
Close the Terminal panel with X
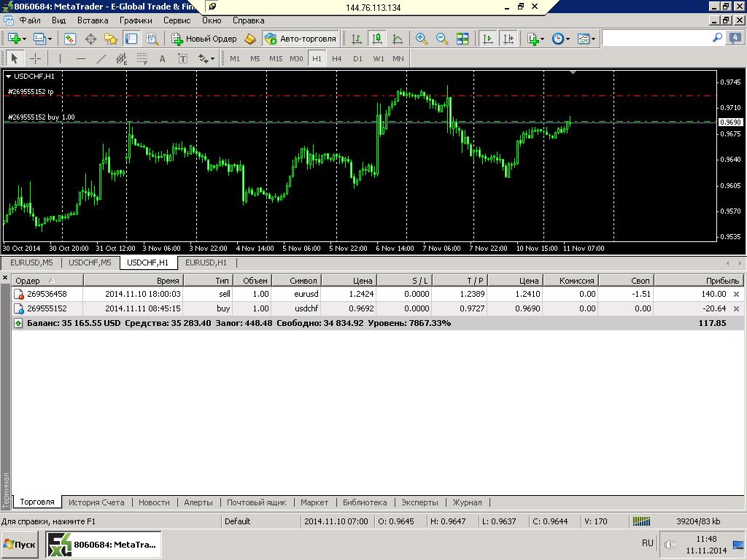pos(5,278)
